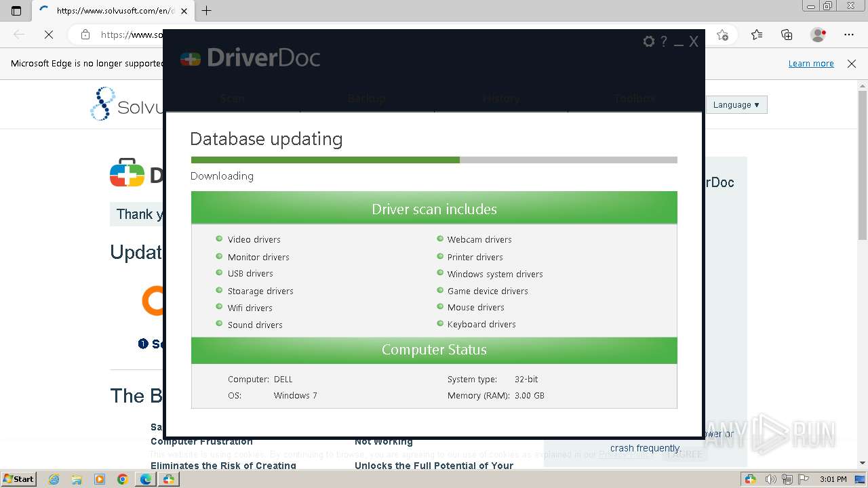Image resolution: width=868 pixels, height=488 pixels.
Task: Close the DriverDoc window with X
Action: pos(694,42)
